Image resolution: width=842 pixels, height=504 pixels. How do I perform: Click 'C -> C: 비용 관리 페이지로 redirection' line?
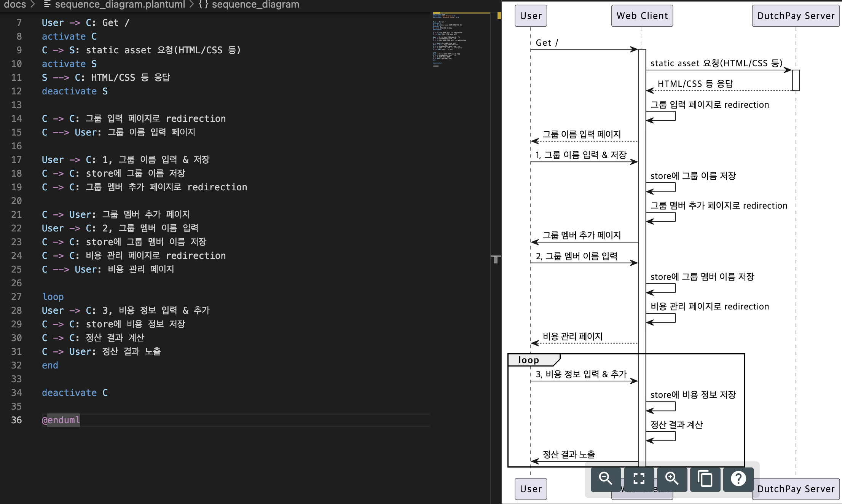coord(134,255)
